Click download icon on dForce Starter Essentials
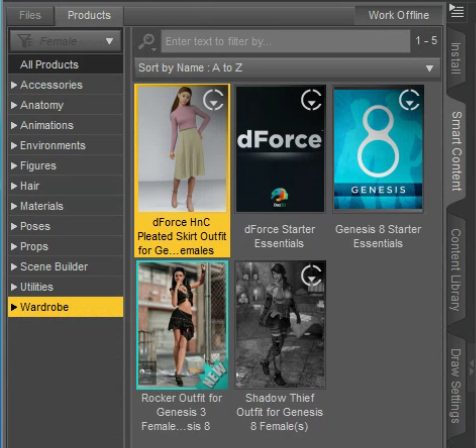Image resolution: width=476 pixels, height=448 pixels. tap(311, 99)
